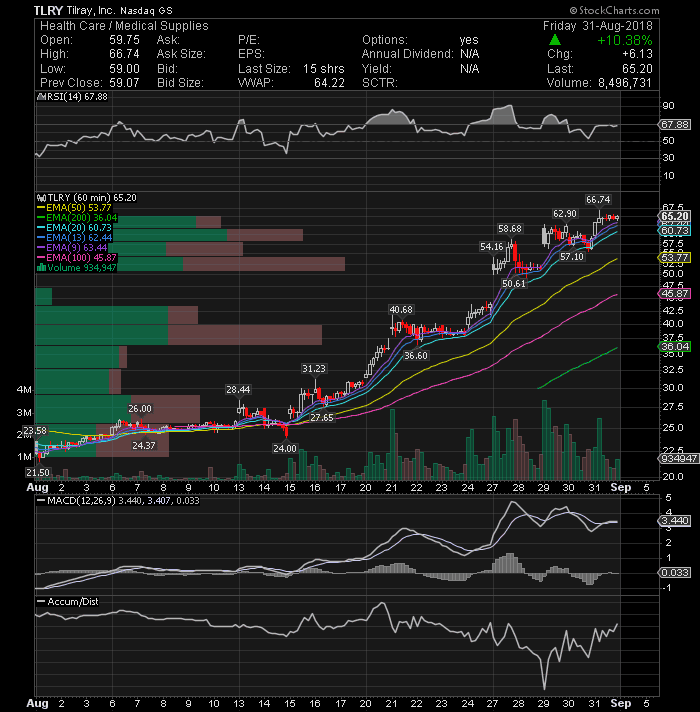Click the pink 45.87 tag on right axis

click(675, 294)
